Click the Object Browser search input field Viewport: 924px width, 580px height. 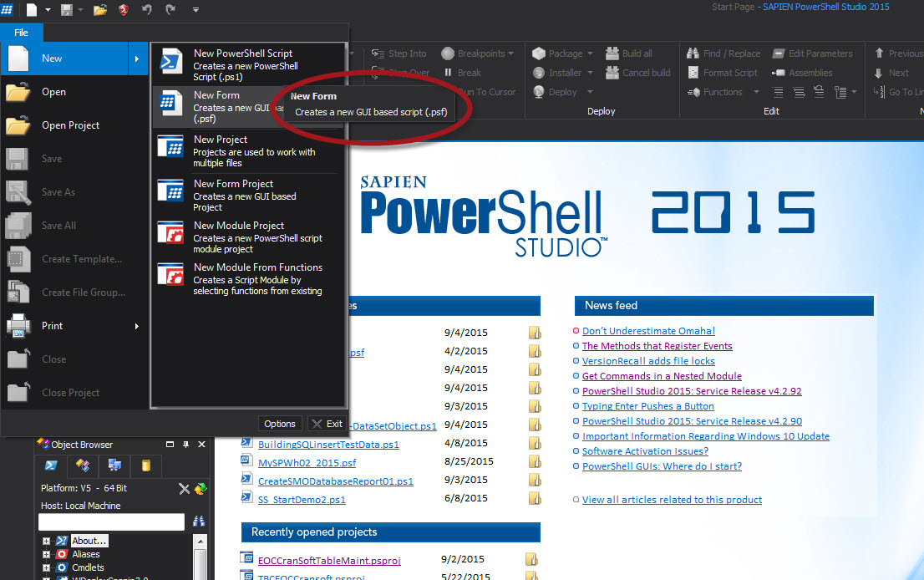[111, 521]
